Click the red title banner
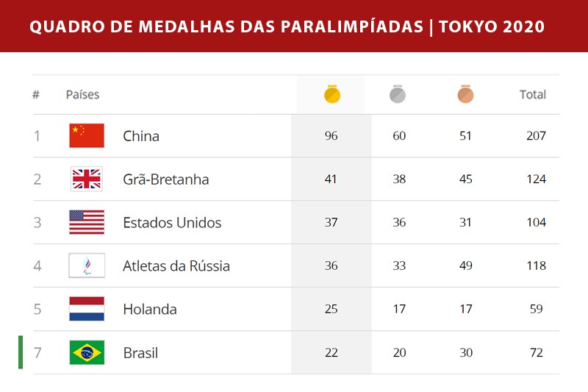Image resolution: width=588 pixels, height=392 pixels. coord(294,26)
